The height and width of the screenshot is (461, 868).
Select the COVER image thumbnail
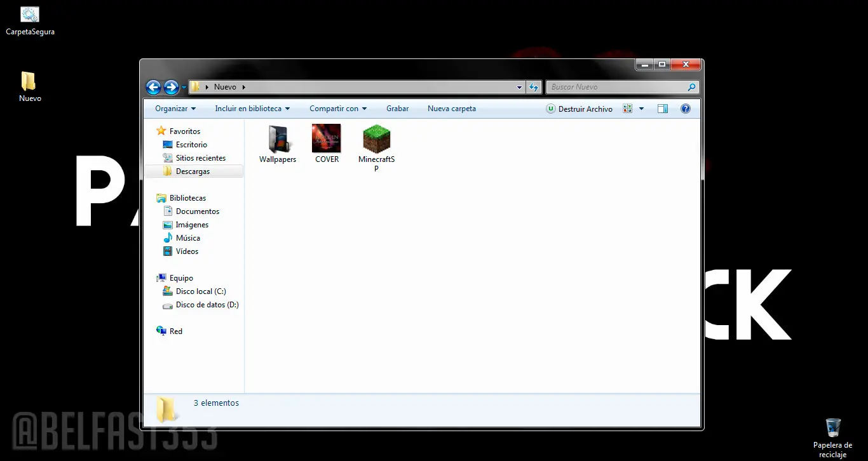[x=327, y=138]
